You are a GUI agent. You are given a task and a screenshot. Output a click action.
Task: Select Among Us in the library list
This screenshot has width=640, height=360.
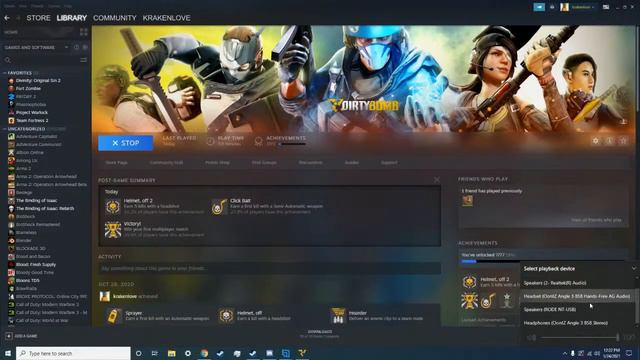click(27, 160)
